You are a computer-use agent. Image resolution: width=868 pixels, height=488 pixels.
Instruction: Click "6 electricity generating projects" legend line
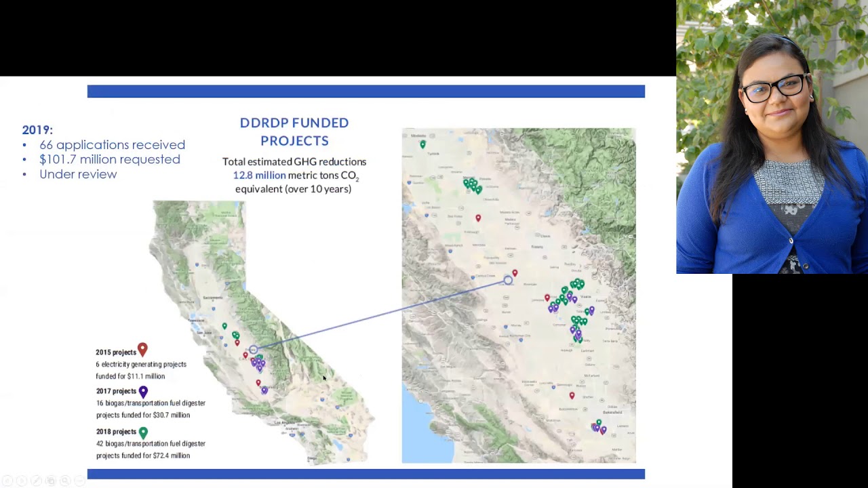pos(141,365)
